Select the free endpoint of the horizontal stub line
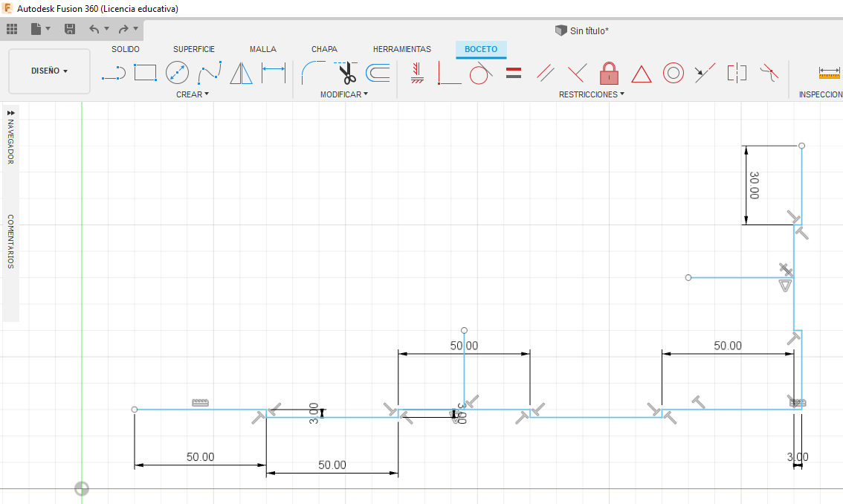 688,277
